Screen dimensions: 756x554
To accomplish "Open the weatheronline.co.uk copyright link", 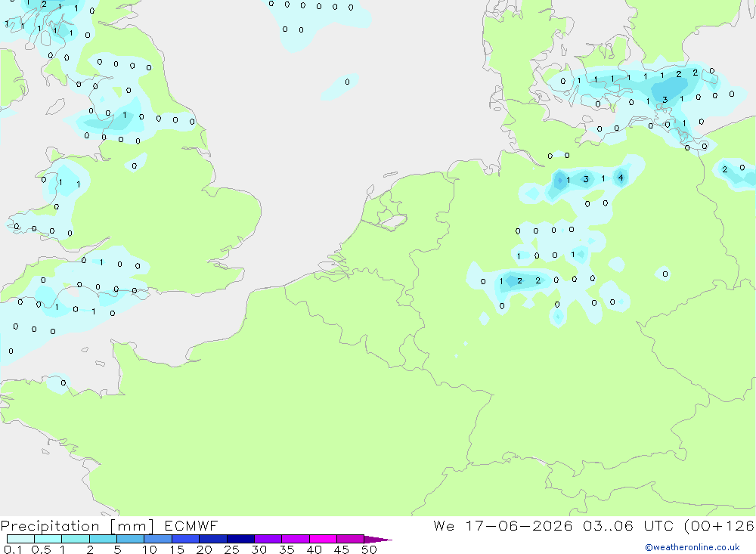I will (692, 547).
